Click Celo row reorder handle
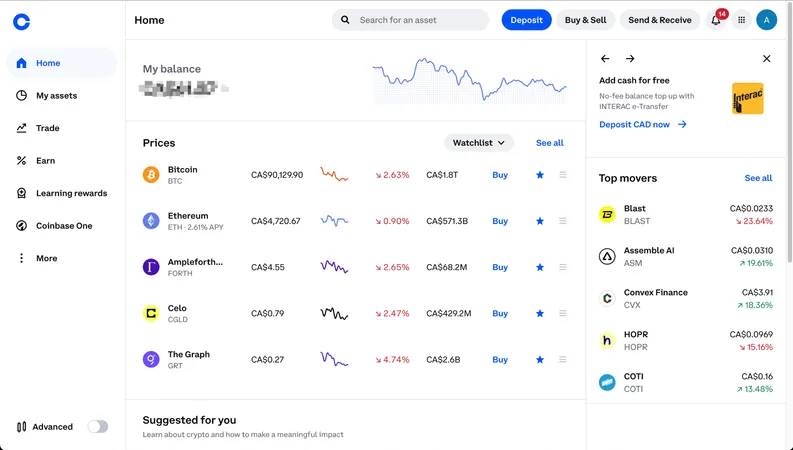793x450 pixels. click(x=563, y=313)
